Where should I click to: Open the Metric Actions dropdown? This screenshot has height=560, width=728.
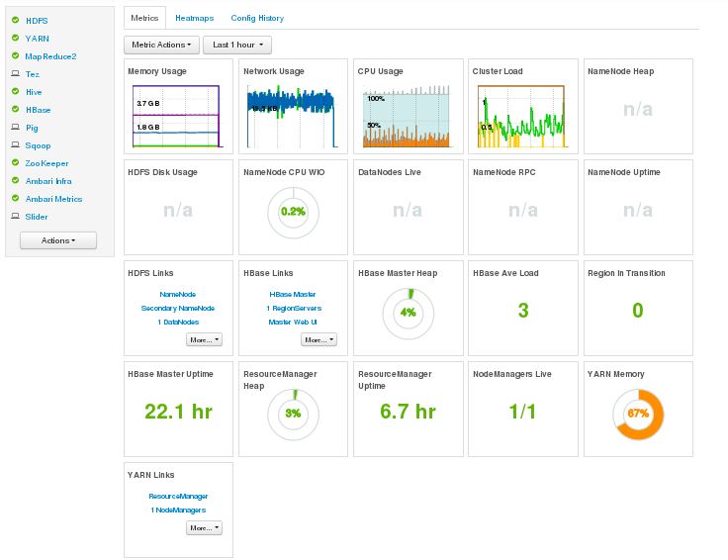click(x=160, y=45)
